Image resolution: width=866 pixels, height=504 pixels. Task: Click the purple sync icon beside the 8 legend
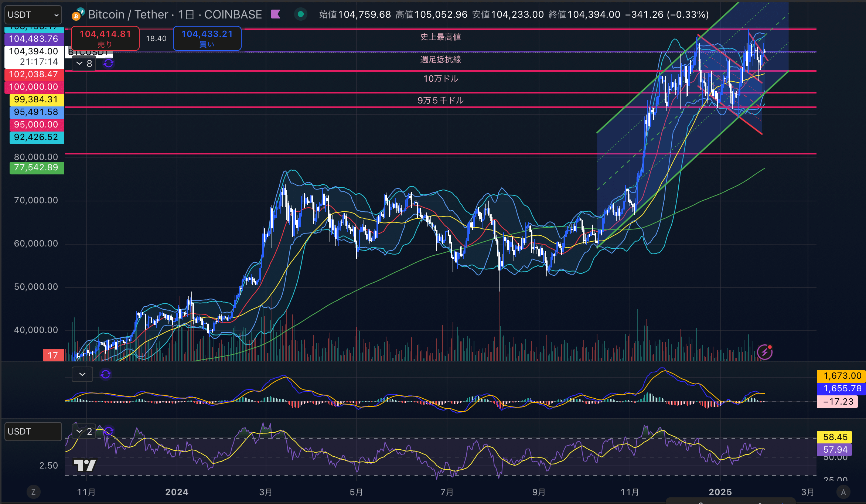pos(109,64)
